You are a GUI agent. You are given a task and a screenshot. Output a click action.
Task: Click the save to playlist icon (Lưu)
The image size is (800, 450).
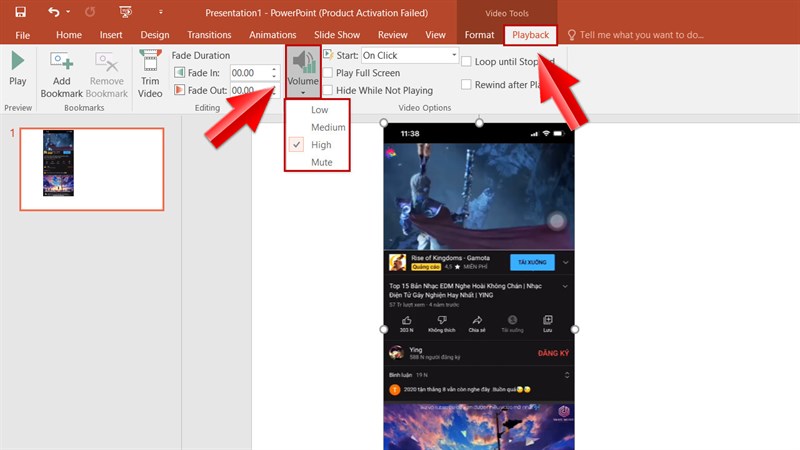click(547, 320)
